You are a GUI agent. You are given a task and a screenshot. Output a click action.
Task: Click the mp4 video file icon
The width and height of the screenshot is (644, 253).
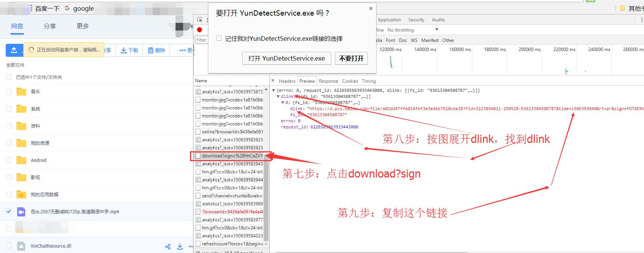pyautogui.click(x=21, y=211)
